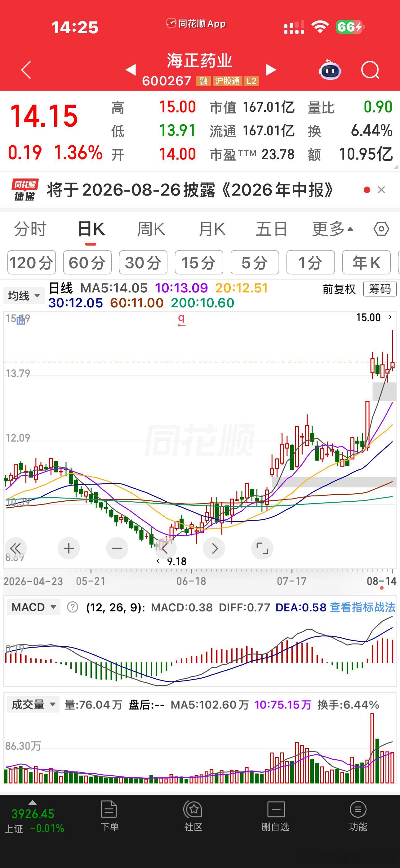
Task: Open the 成交量 indicator dropdown
Action: click(33, 705)
